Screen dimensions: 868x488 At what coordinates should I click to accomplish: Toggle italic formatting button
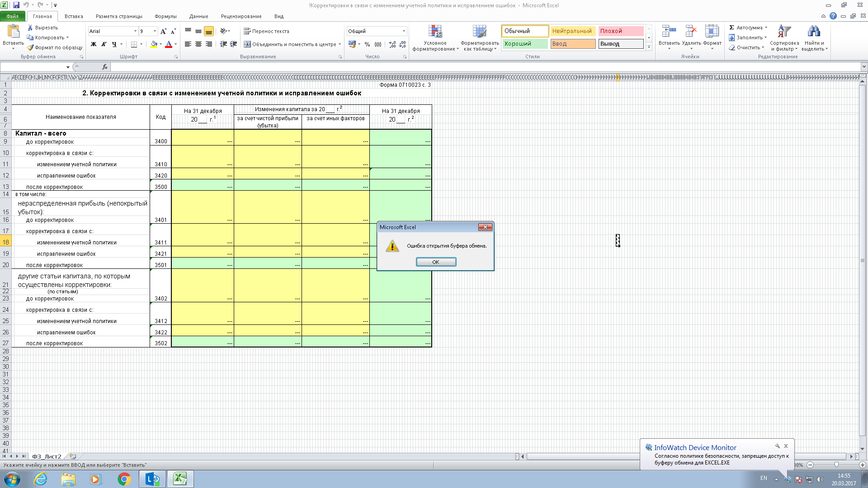click(104, 44)
